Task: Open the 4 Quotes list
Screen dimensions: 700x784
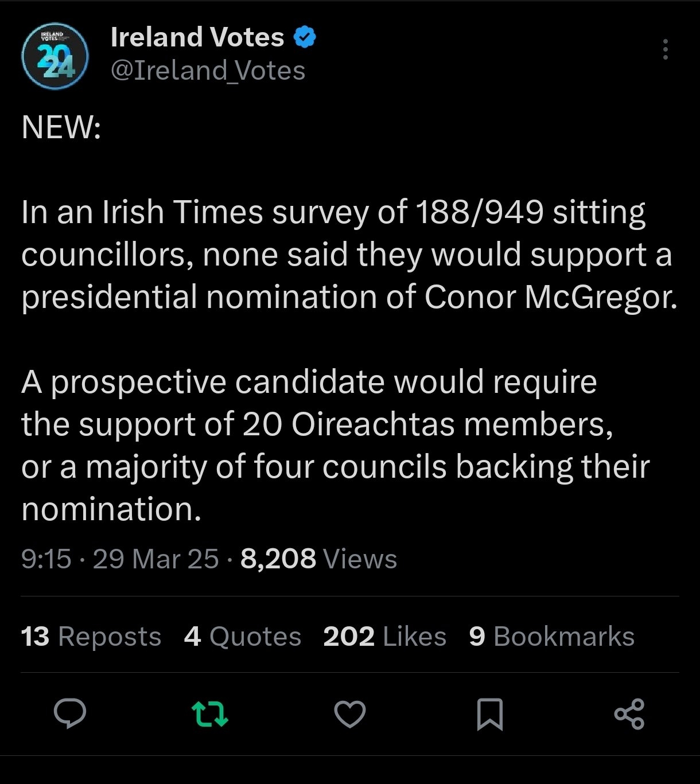Action: point(242,637)
